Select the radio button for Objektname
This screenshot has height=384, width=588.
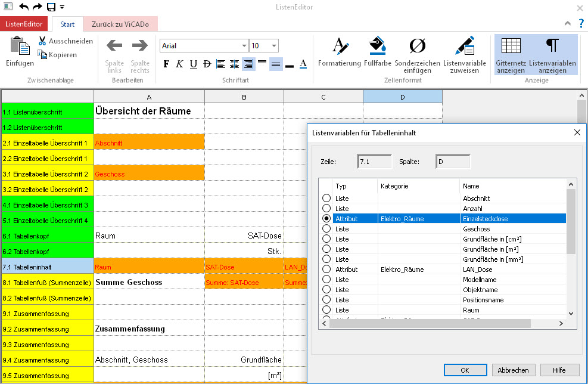tap(326, 289)
